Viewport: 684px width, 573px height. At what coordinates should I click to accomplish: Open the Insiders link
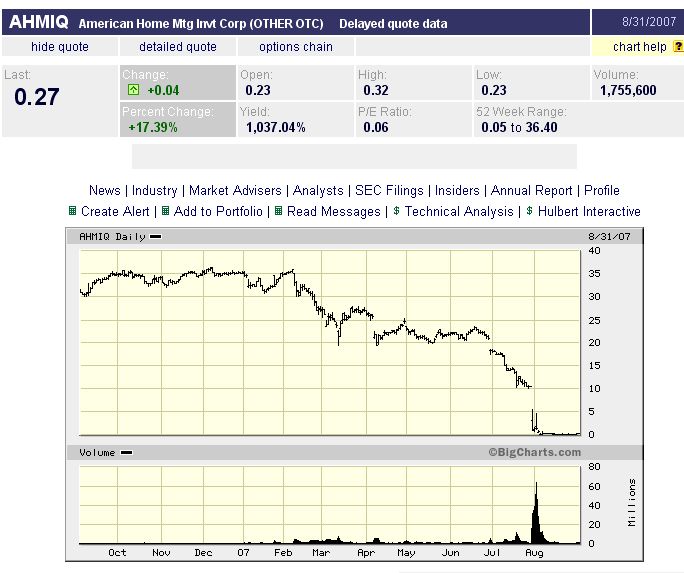tap(457, 190)
